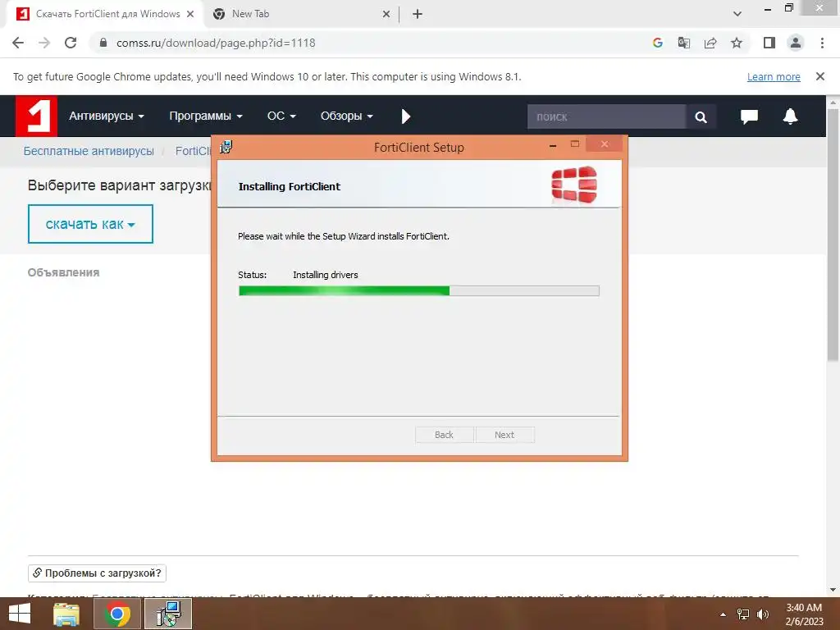Open the notifications bell icon
Screen dimensions: 840x630
click(x=790, y=116)
